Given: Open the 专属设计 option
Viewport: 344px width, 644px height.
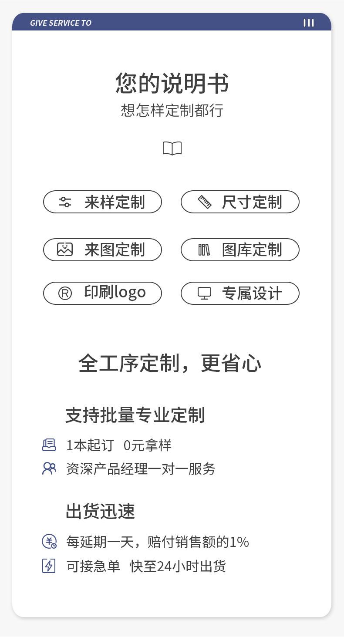Looking at the screenshot, I should click(240, 293).
